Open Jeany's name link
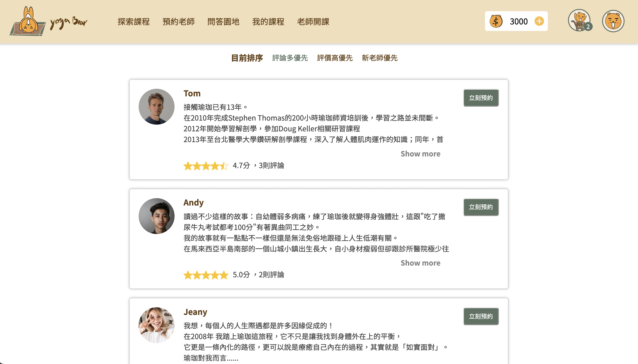This screenshot has height=364, width=638. click(x=195, y=312)
